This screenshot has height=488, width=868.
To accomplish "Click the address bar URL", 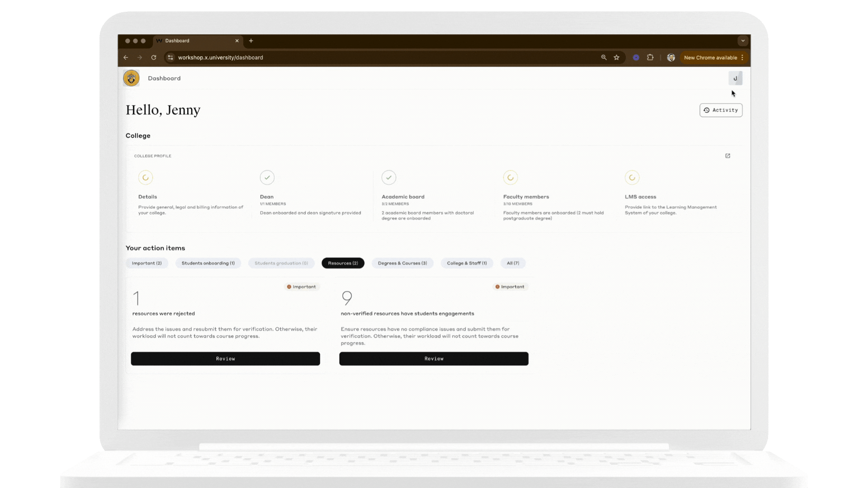I will 220,57.
